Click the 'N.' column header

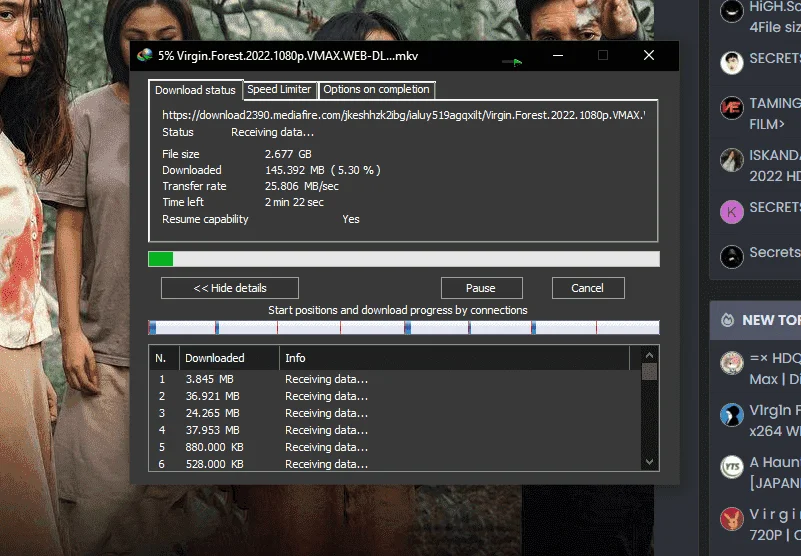(x=164, y=358)
